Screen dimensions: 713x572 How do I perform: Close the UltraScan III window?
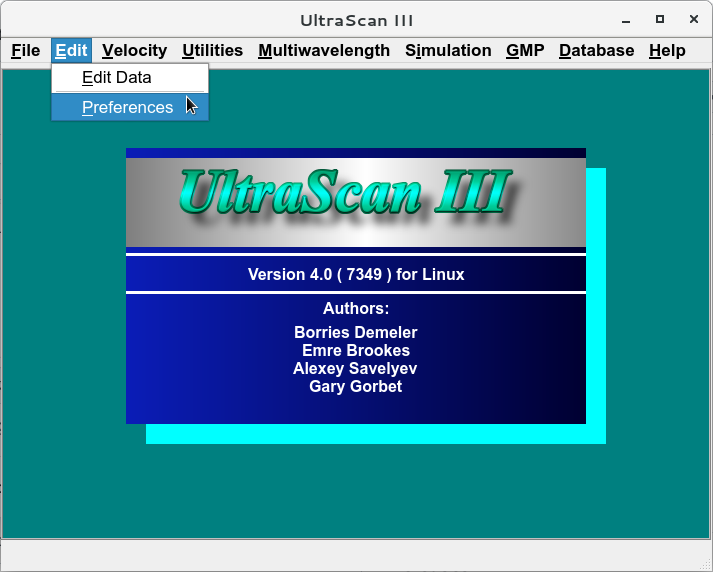click(x=694, y=19)
